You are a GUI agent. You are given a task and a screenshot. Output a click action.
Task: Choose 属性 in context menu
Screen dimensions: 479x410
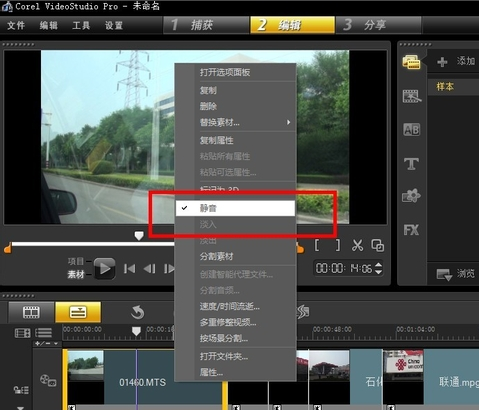point(211,372)
